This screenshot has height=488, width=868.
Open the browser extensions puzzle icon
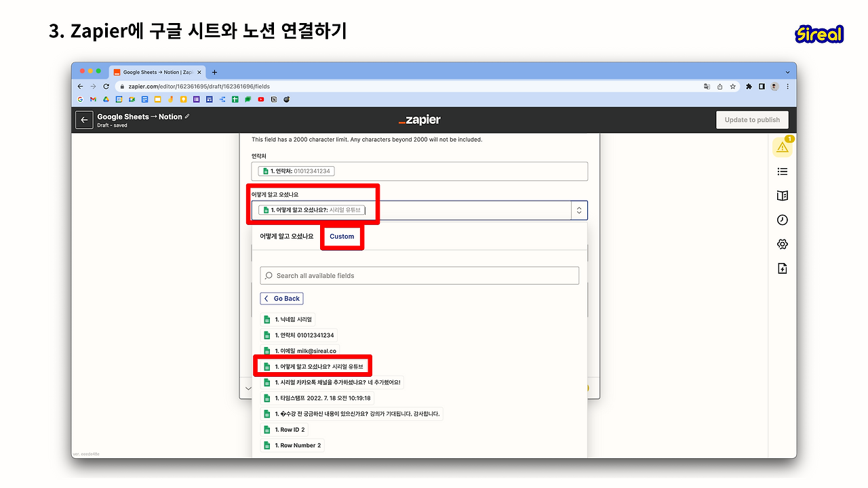coord(749,87)
